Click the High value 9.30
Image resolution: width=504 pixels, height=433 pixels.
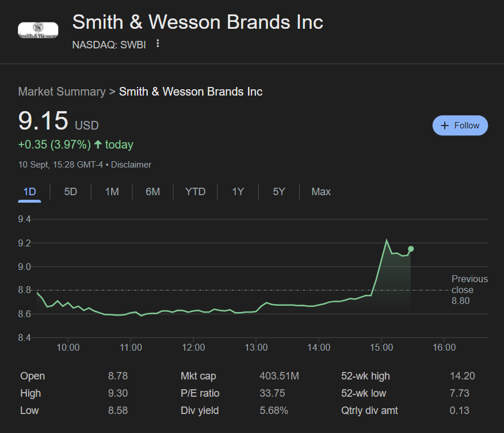click(117, 393)
